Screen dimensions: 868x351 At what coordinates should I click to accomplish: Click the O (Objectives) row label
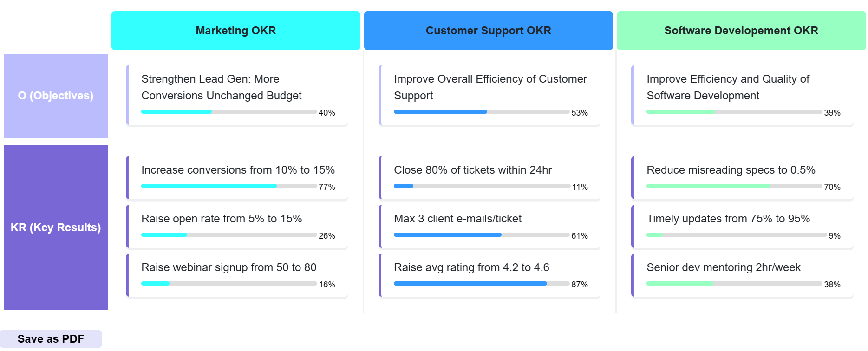click(x=56, y=96)
